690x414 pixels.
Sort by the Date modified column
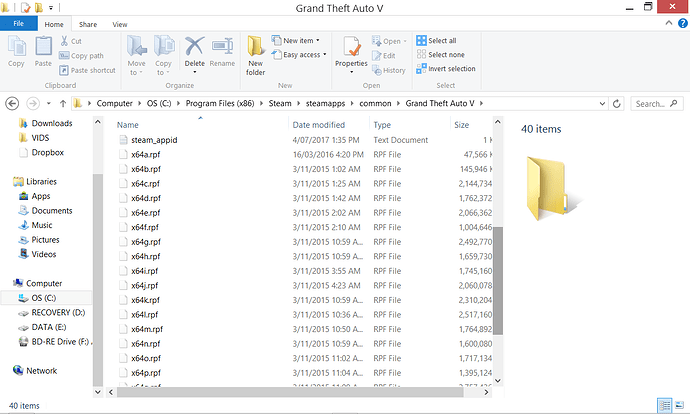[x=319, y=125]
